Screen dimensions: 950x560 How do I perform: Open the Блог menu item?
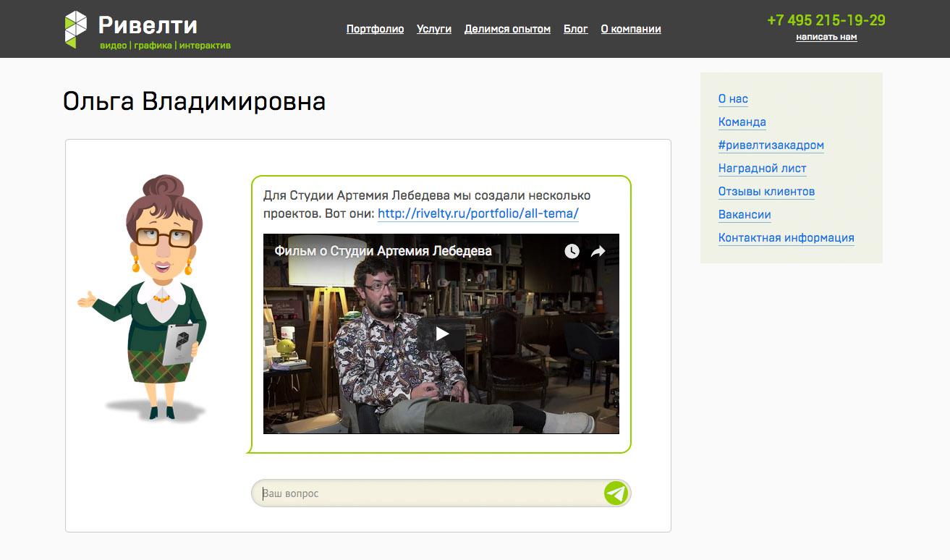point(576,29)
